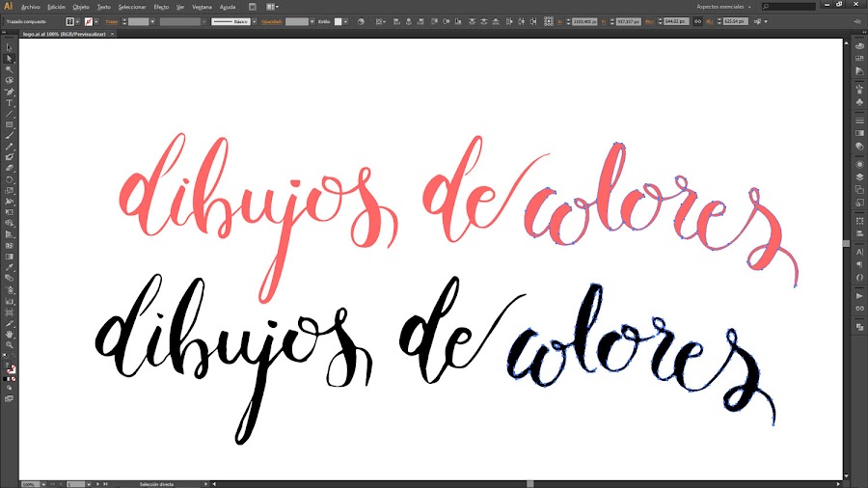This screenshot has height=488, width=868.
Task: Click the orange Opacidad link
Action: (272, 21)
